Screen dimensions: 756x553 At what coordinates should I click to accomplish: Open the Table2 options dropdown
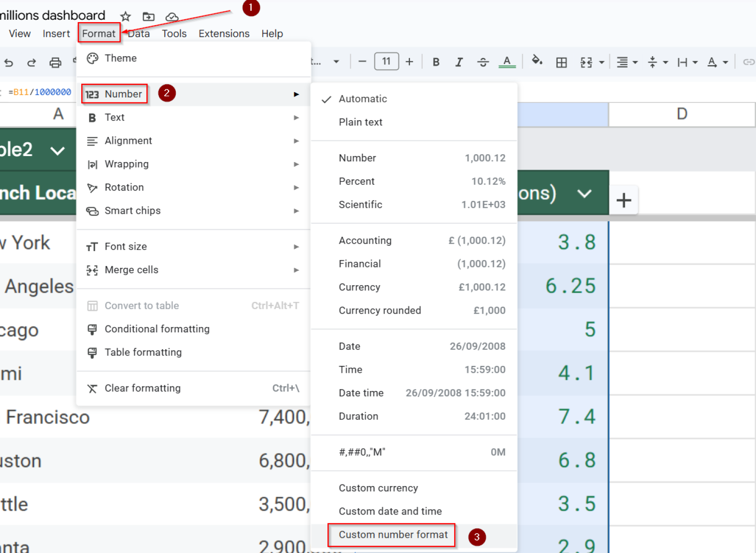click(58, 150)
